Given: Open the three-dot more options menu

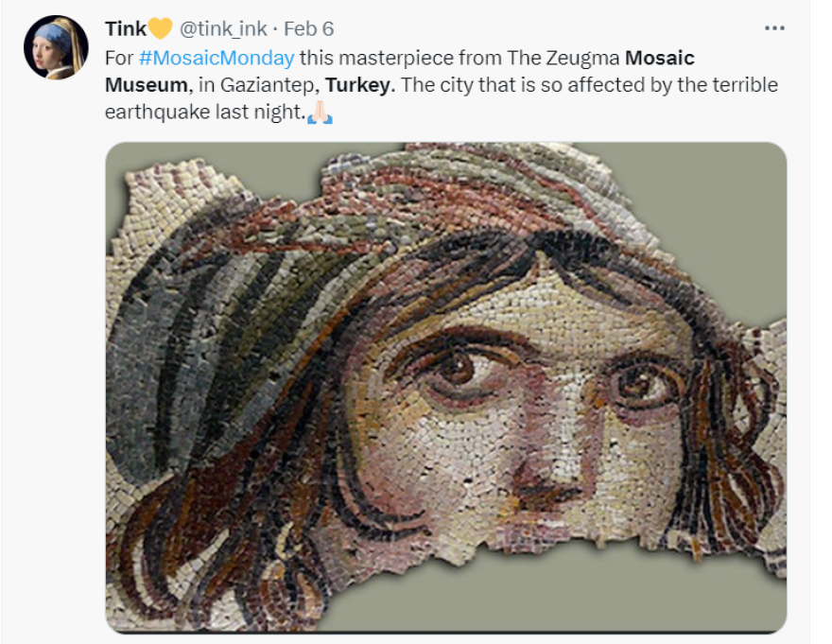Looking at the screenshot, I should click(774, 28).
